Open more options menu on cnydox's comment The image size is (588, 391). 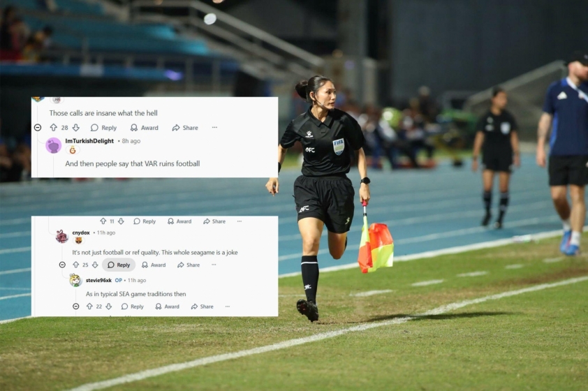214,265
